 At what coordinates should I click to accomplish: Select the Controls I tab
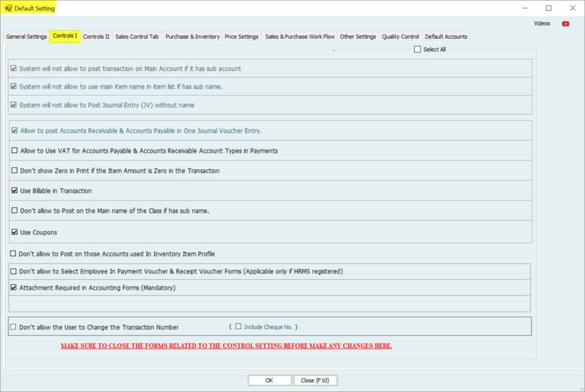coord(65,36)
